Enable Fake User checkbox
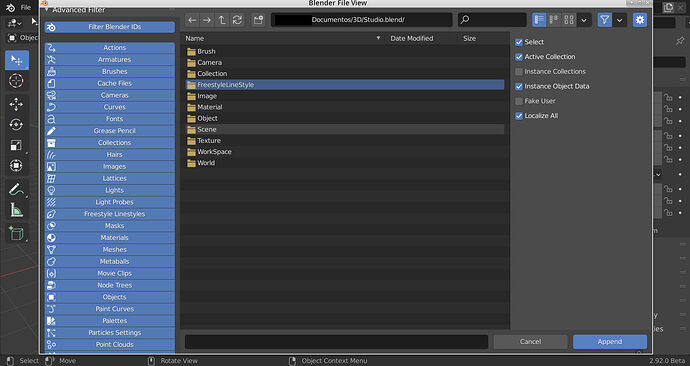Image resolution: width=690 pixels, height=366 pixels. [x=519, y=101]
